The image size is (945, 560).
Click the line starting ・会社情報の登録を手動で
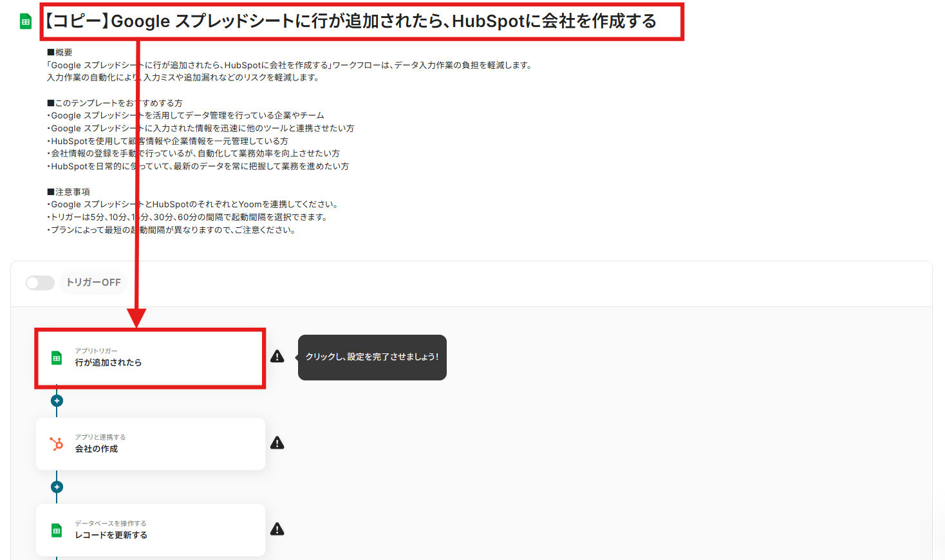coord(193,153)
